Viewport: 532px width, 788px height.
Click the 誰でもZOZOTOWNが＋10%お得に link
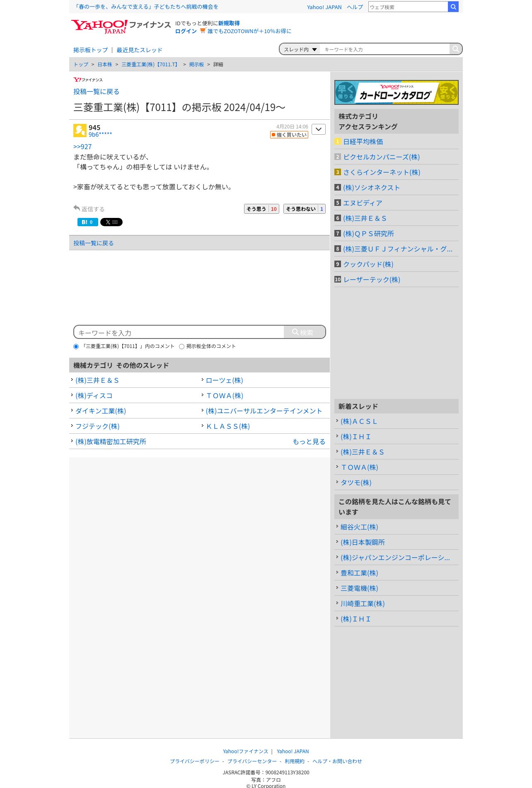click(249, 31)
